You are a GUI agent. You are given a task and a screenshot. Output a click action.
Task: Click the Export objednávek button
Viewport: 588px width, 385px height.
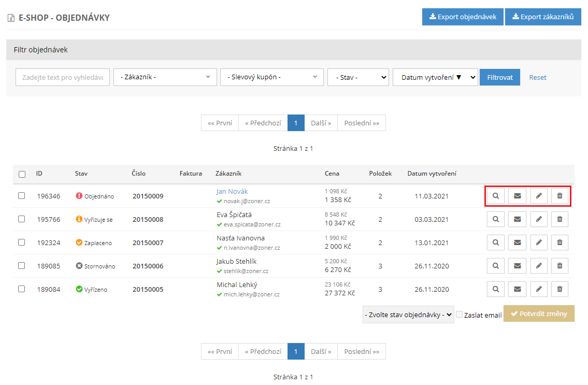click(x=462, y=17)
